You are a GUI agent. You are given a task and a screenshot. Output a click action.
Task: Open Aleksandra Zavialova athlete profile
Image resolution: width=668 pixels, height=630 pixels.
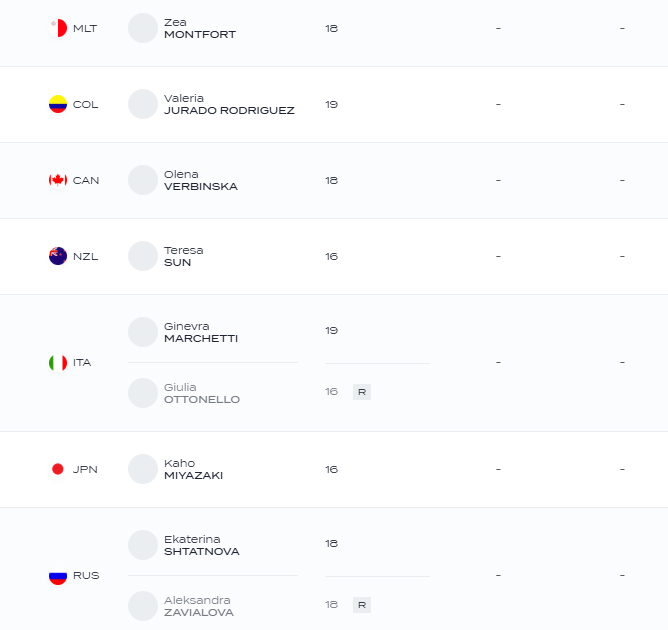[x=199, y=606]
